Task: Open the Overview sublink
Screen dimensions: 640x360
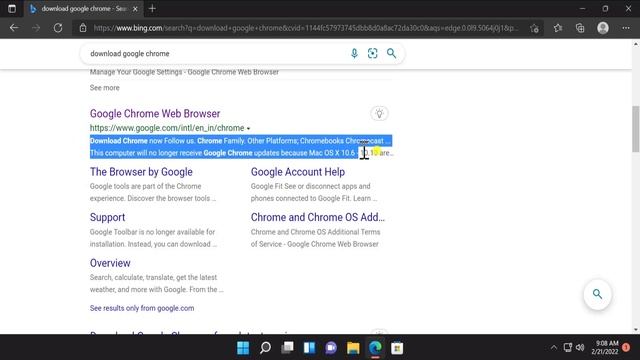Action: click(x=110, y=263)
